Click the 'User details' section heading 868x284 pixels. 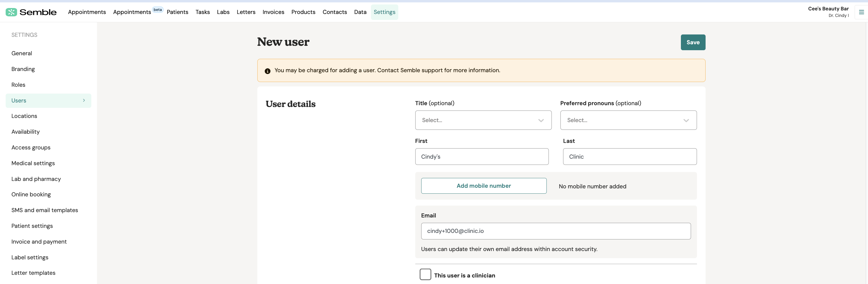tap(290, 104)
